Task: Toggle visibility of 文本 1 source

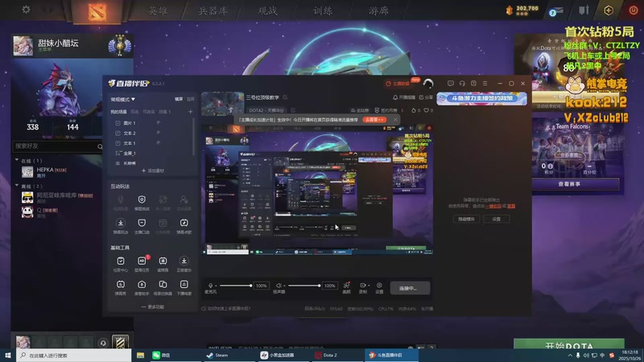Action: 158,143
